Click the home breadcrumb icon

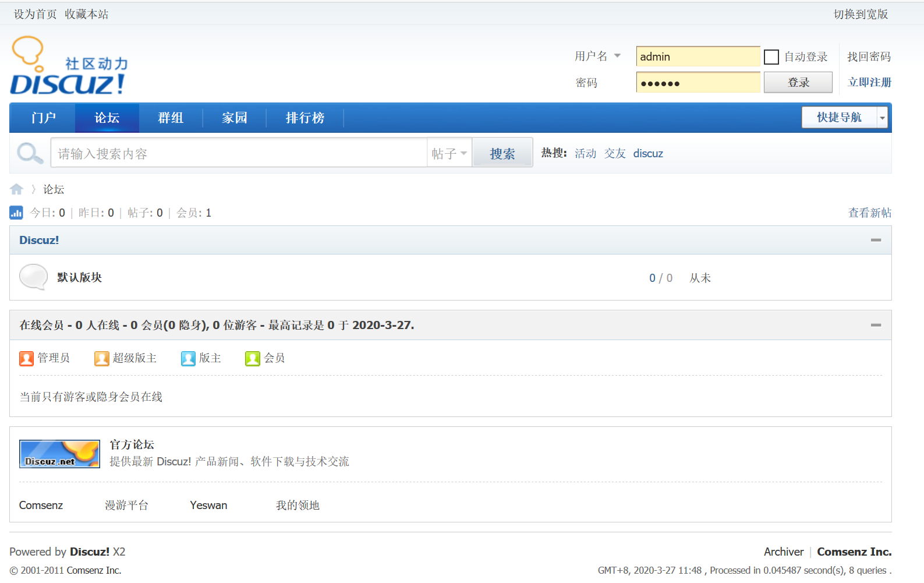click(x=16, y=189)
